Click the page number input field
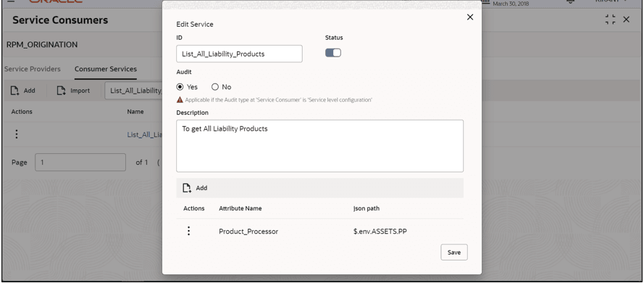The image size is (644, 283). click(80, 163)
